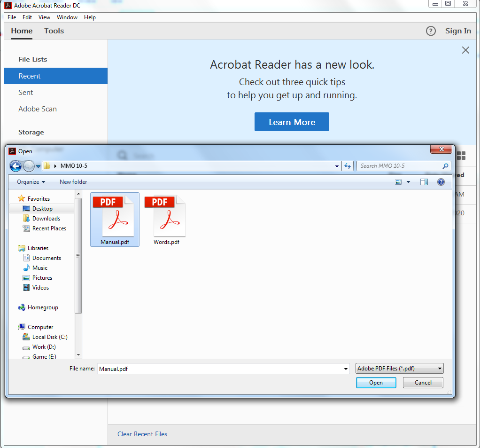Switch to the Home tab
This screenshot has width=480, height=448.
[22, 31]
